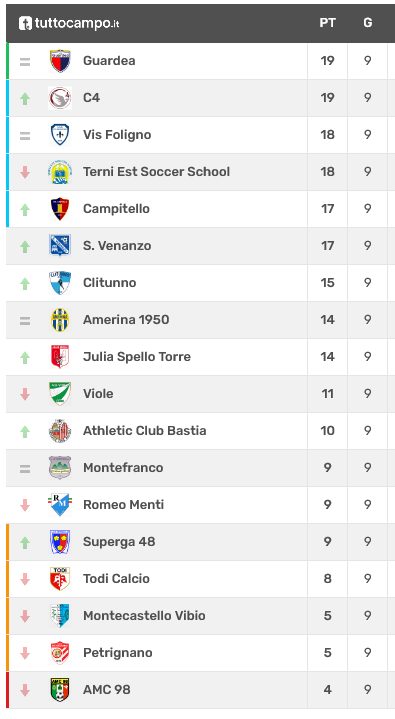The height and width of the screenshot is (719, 395).
Task: Select the Amerina 1950 striped badge
Action: click(60, 320)
